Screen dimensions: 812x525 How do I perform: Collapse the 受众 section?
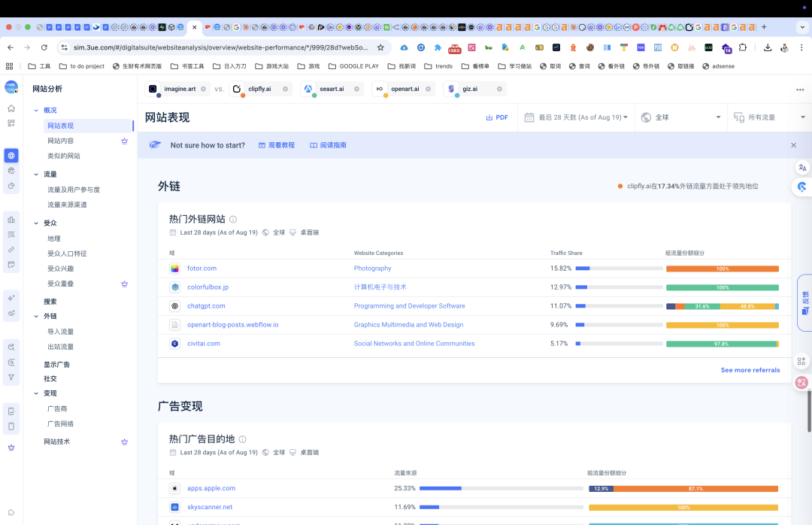36,223
